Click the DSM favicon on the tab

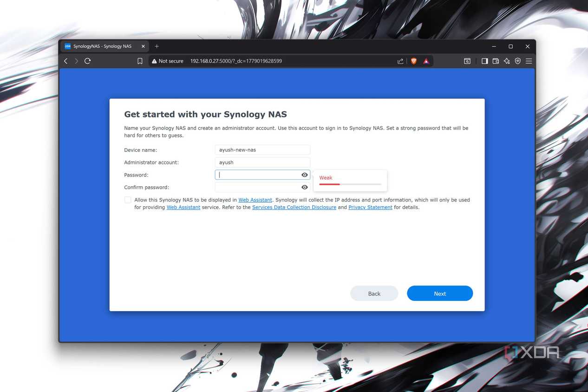click(x=68, y=46)
